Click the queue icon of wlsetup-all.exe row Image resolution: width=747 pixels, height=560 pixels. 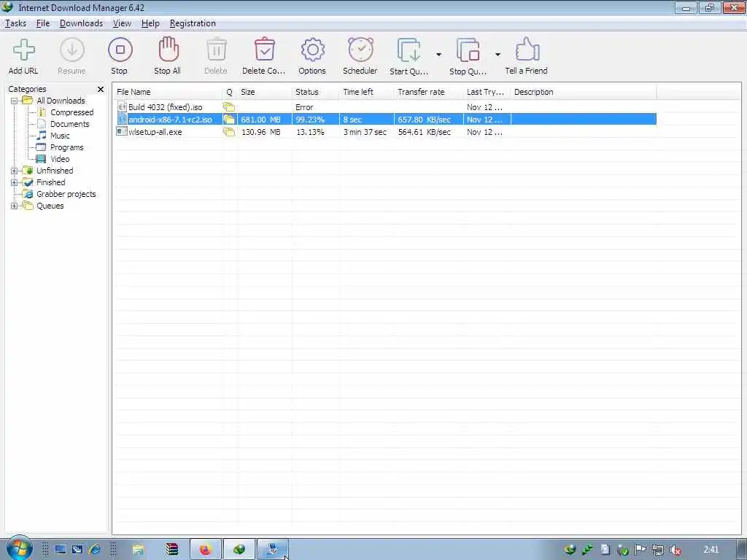[x=229, y=132]
